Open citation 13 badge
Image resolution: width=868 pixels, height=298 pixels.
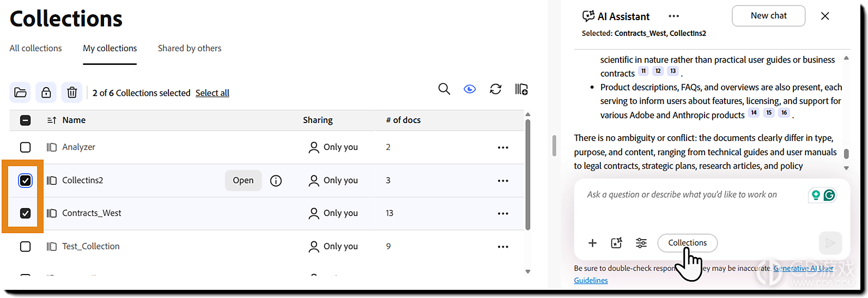click(673, 71)
